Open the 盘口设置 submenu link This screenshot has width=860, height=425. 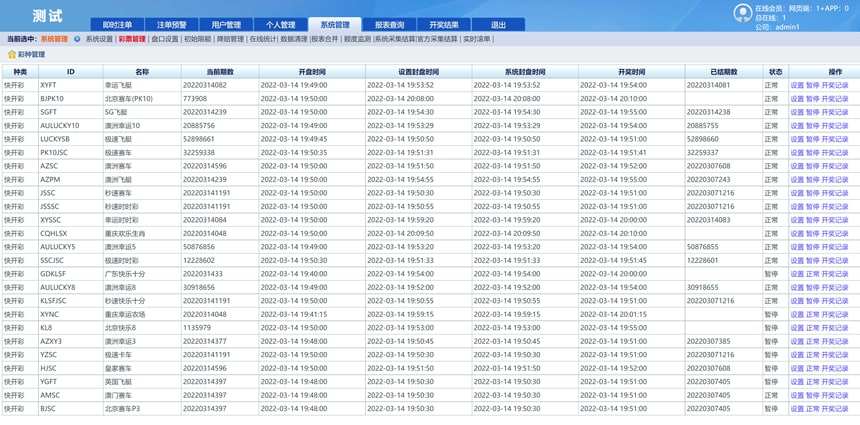[165, 39]
